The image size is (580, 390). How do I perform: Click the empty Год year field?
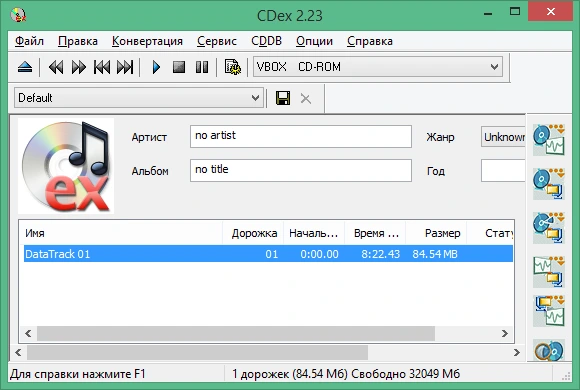click(503, 171)
